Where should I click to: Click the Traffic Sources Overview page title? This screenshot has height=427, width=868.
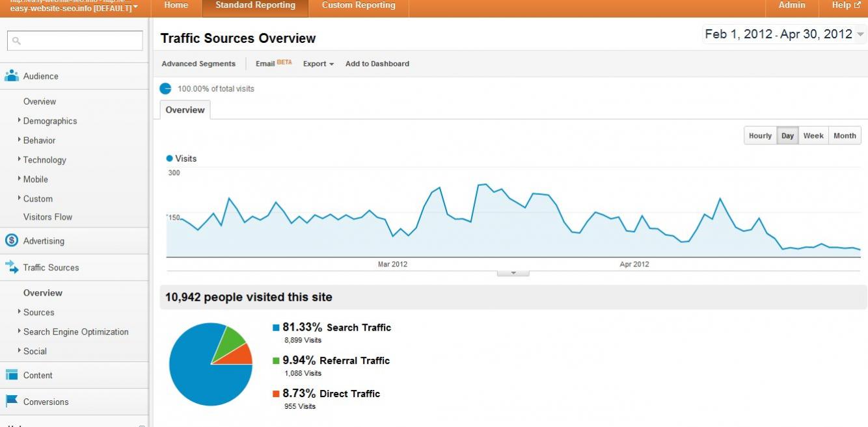(238, 38)
